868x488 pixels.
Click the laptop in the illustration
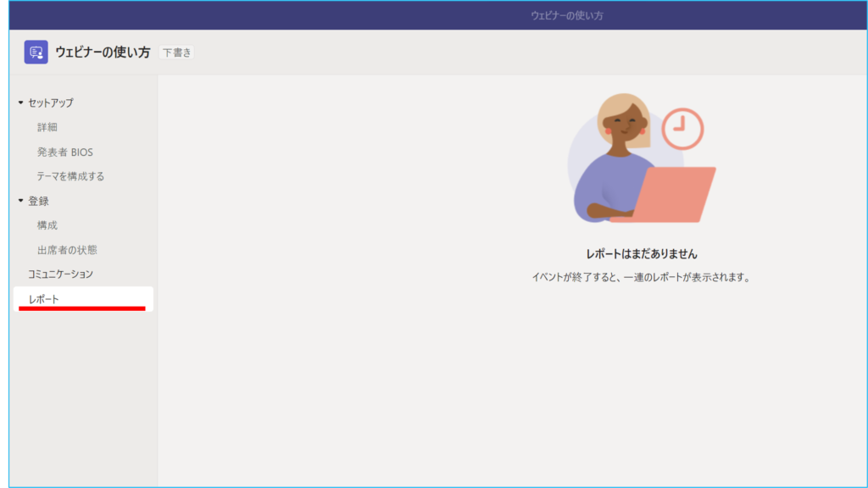(x=670, y=195)
